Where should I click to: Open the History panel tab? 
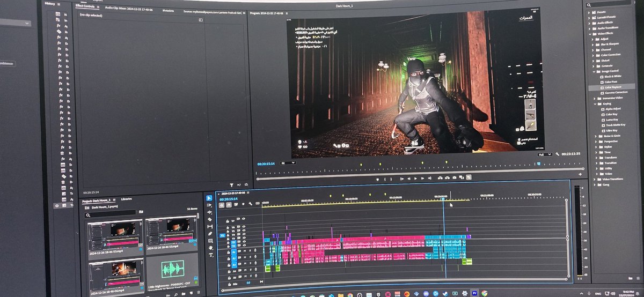(49, 3)
